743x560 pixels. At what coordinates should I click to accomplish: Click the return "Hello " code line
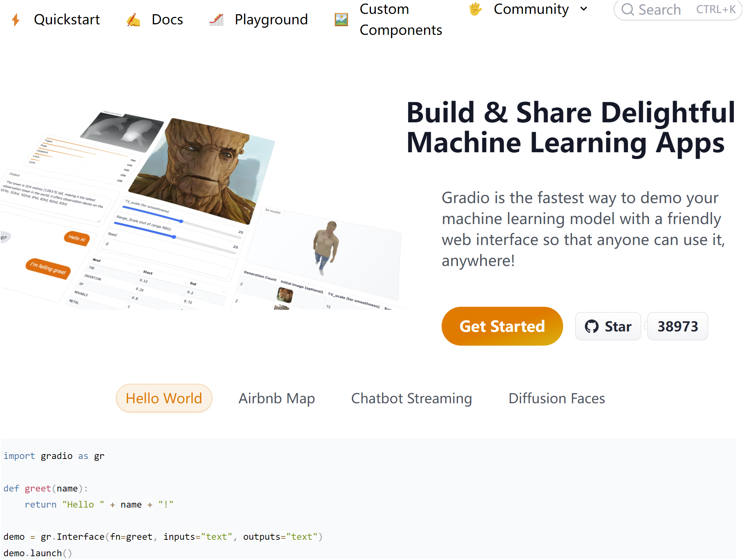(99, 505)
